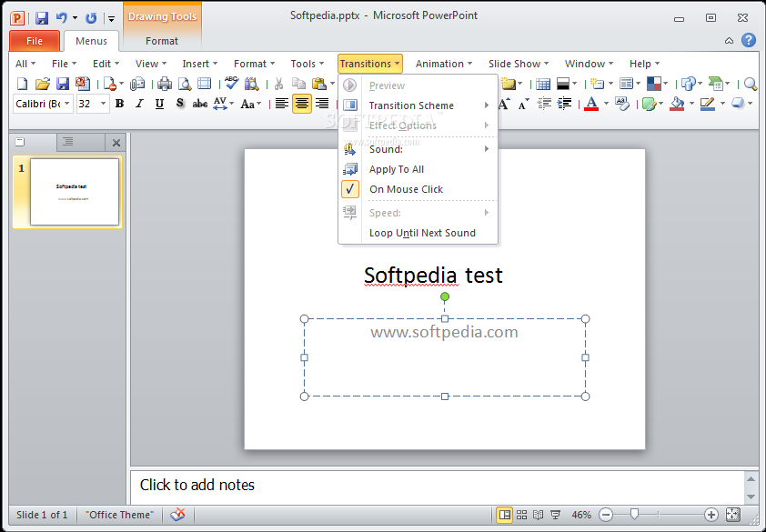Choose Loop Until Next Sound entry
This screenshot has height=532, width=766.
[418, 233]
